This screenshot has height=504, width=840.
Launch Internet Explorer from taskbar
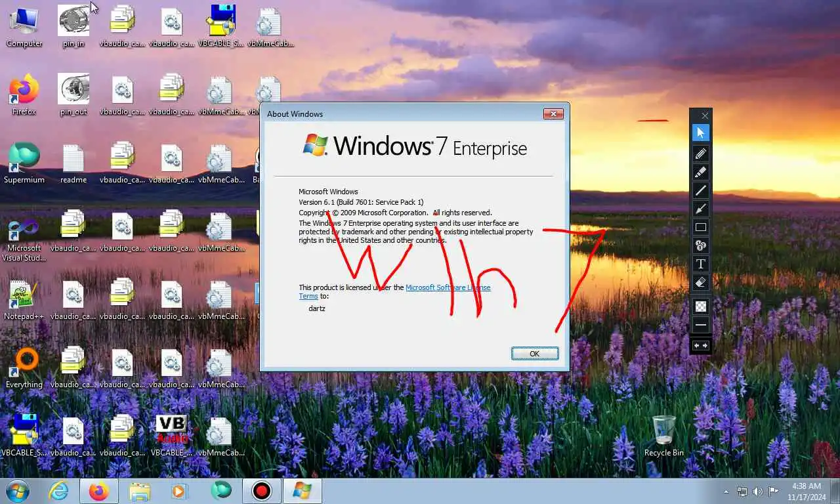58,491
